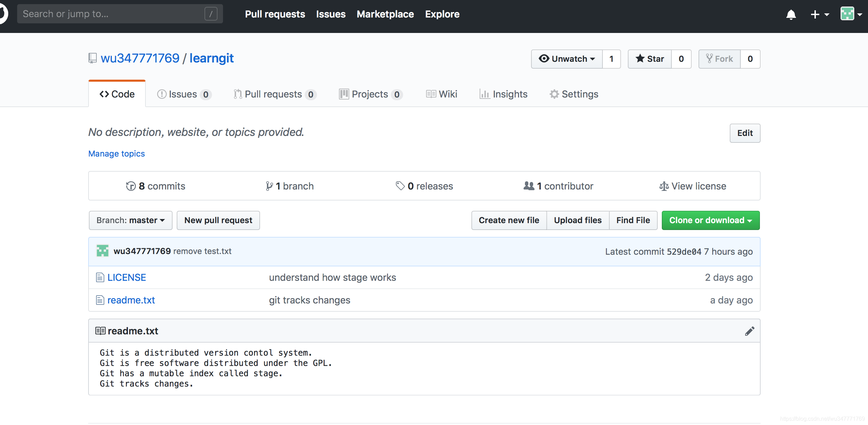Screen dimensions: 868x425
Task: Click the pencil edit readme icon
Action: click(750, 331)
